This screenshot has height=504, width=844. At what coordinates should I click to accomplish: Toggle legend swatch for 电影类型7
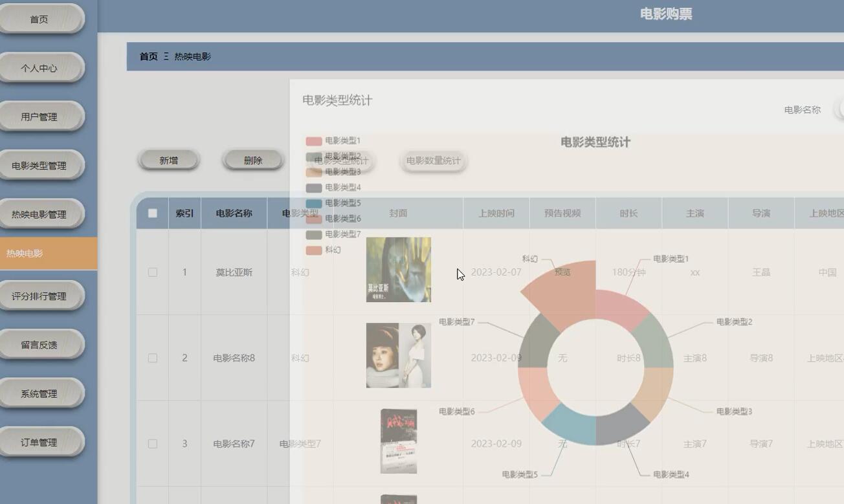pos(314,234)
